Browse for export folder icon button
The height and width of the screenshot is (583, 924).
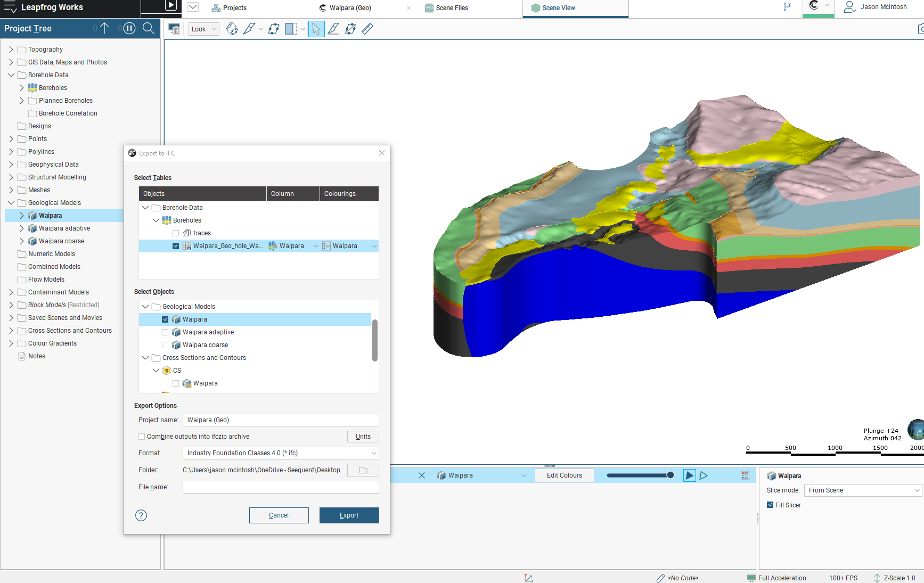(x=363, y=470)
